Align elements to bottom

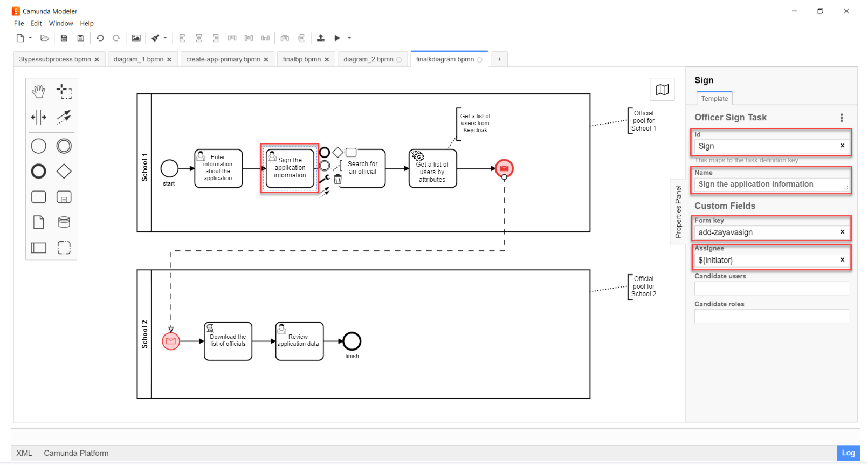click(x=265, y=38)
